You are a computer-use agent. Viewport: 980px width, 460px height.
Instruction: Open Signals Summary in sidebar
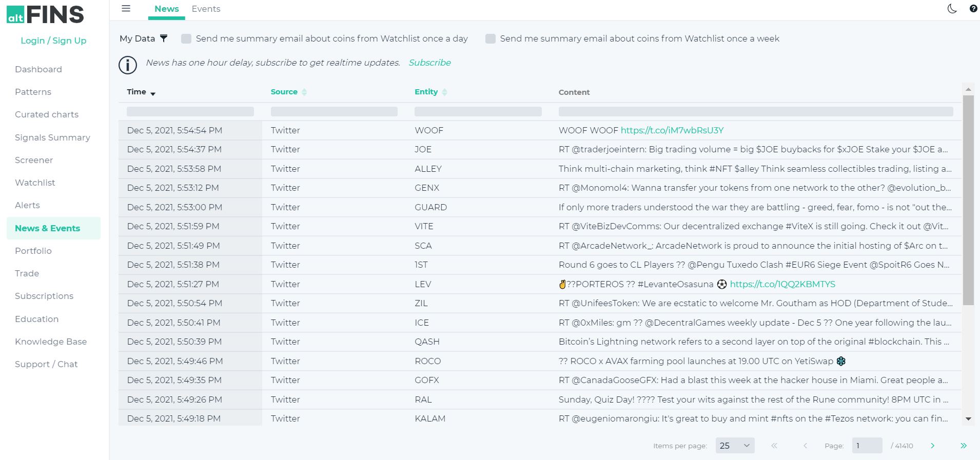(x=52, y=137)
